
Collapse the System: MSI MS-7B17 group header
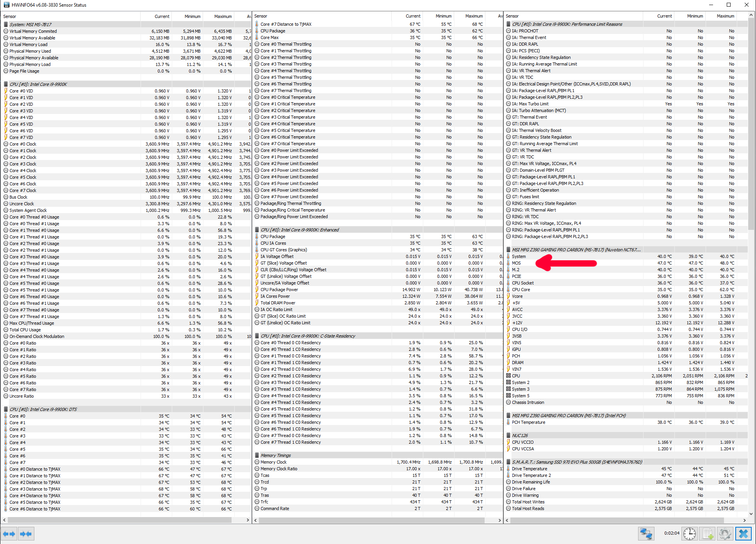tap(30, 24)
